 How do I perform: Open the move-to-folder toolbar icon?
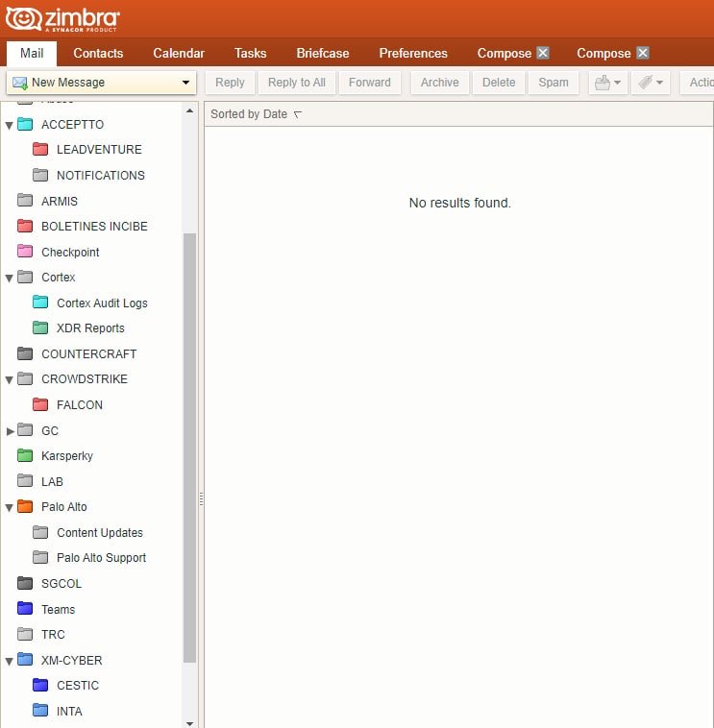pos(607,83)
